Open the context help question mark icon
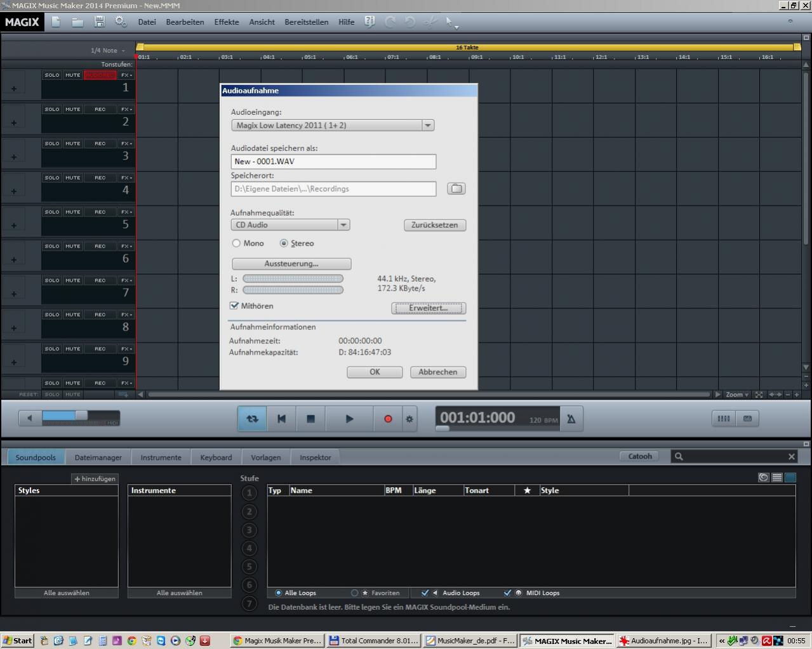 point(369,22)
